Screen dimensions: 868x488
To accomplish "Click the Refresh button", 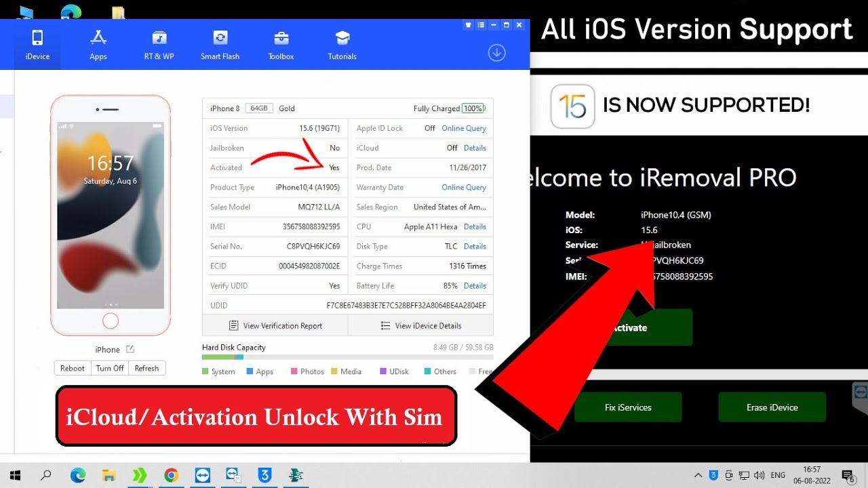I will coord(146,368).
